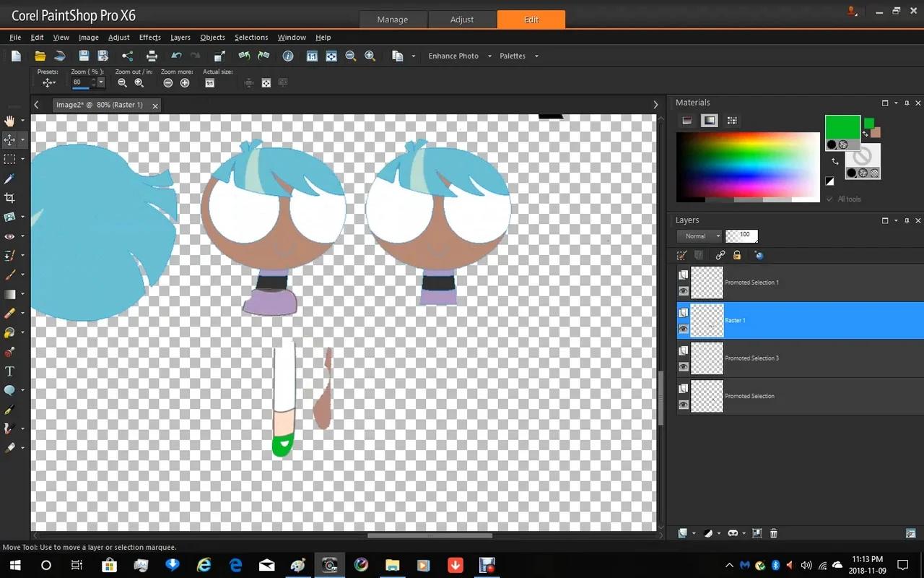Screen dimensions: 924x578
Task: Click the Link layers icon in Layers palette
Action: click(720, 255)
